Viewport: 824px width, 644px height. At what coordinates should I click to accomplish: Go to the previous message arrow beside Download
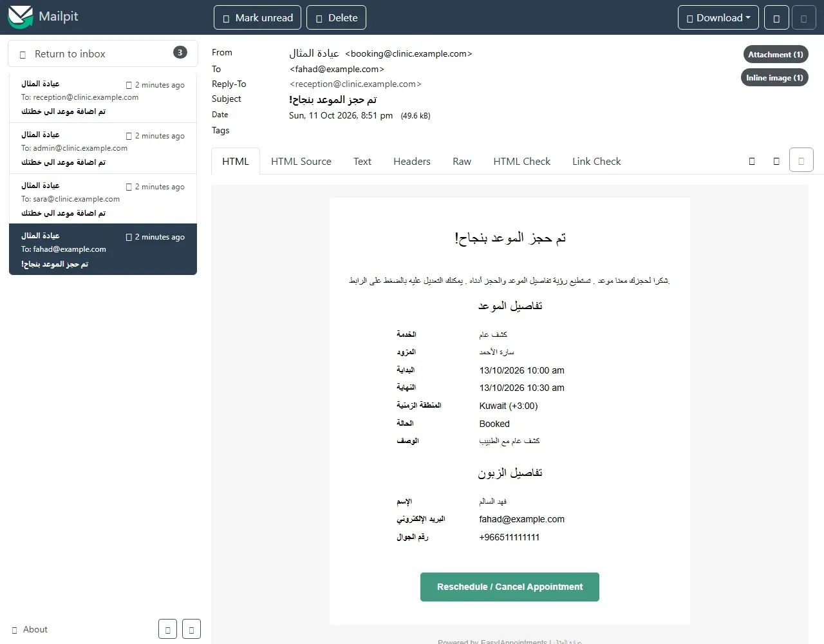click(x=776, y=18)
